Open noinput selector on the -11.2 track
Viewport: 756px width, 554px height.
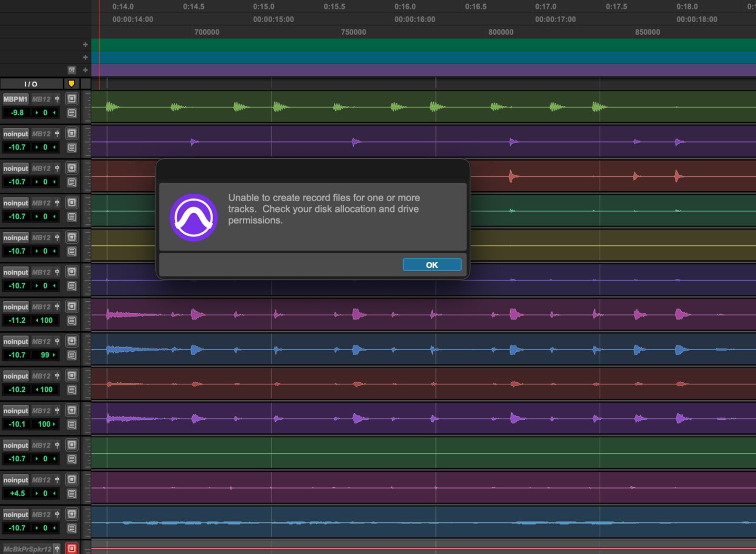pos(15,307)
